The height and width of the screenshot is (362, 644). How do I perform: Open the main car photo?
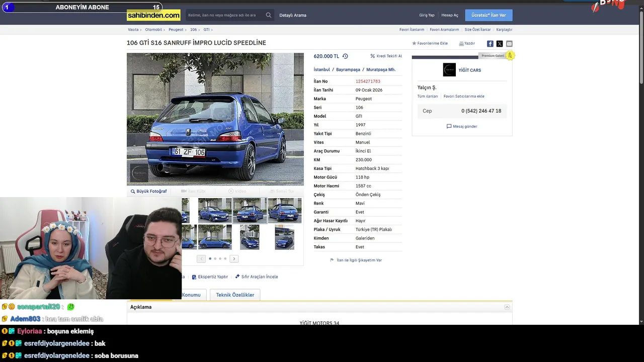(x=215, y=119)
